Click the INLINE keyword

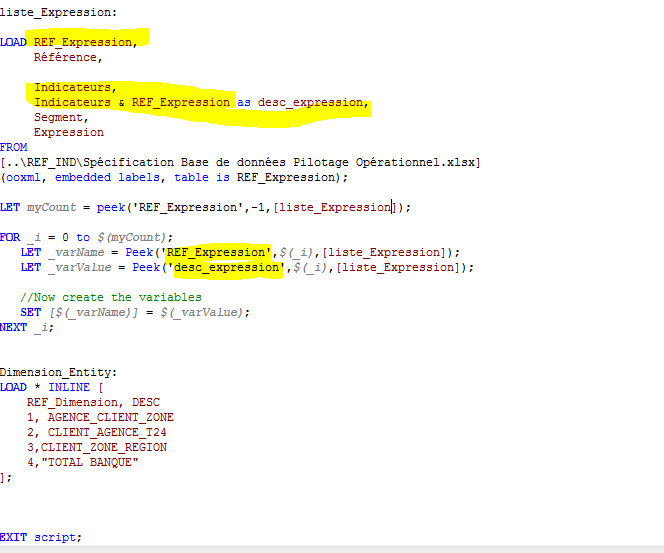[69, 387]
